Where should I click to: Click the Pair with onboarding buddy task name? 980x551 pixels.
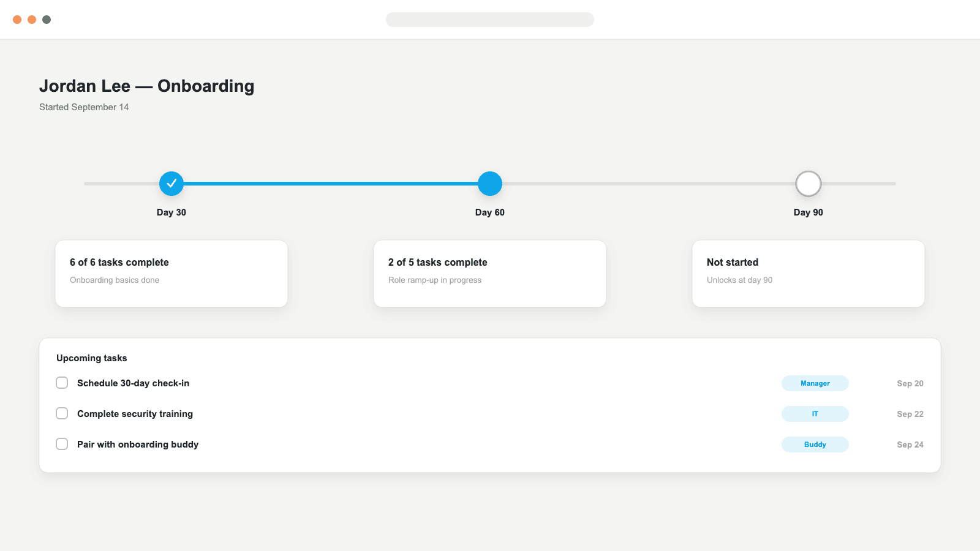click(x=138, y=444)
